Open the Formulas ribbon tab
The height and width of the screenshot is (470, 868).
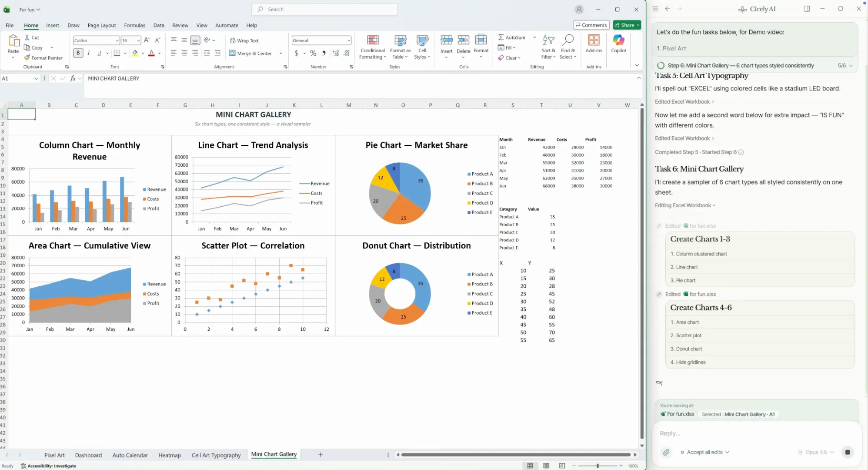(x=134, y=25)
